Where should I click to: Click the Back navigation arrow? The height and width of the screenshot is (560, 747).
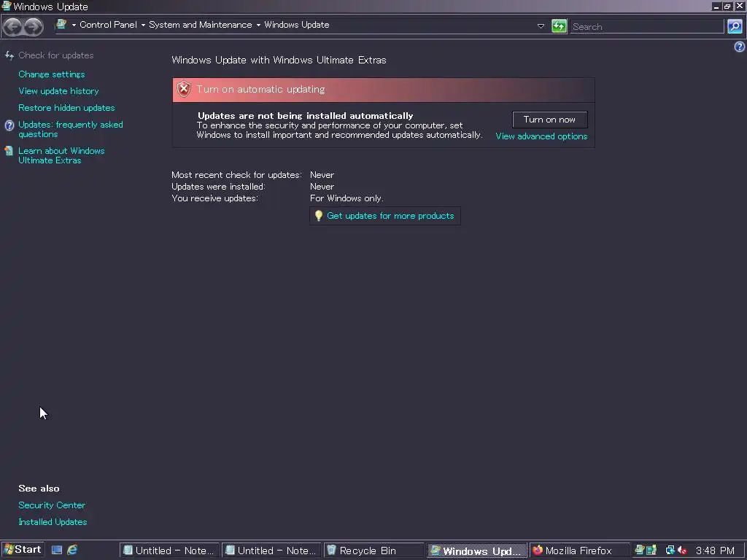[13, 27]
